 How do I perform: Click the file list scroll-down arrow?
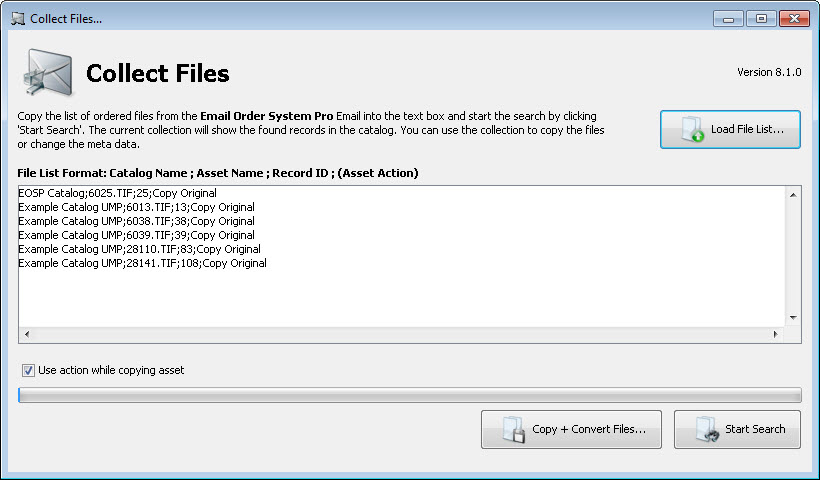(x=793, y=318)
